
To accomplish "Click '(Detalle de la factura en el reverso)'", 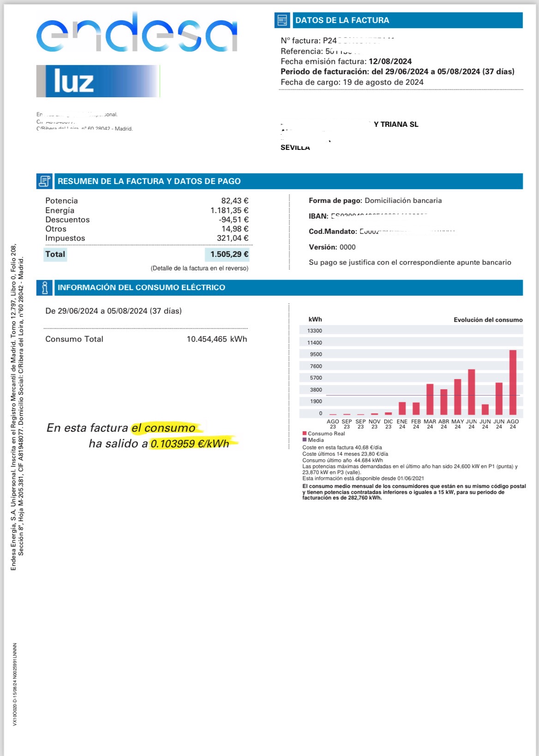I will click(199, 268).
